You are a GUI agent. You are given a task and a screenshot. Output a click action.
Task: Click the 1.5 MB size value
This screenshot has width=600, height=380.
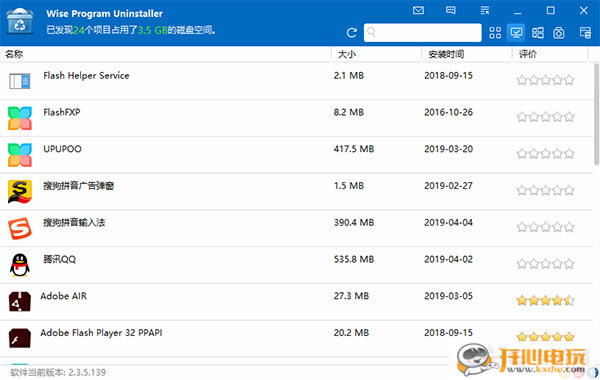[349, 186]
